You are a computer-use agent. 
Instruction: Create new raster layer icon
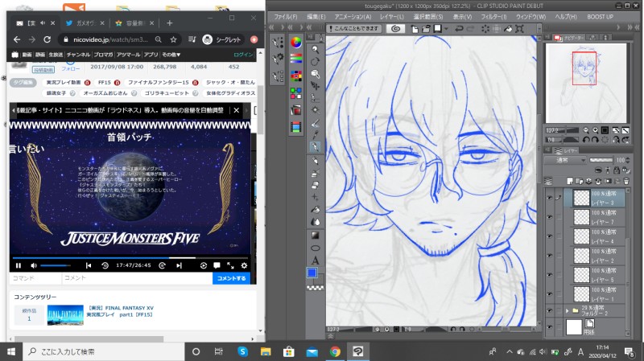pos(570,181)
